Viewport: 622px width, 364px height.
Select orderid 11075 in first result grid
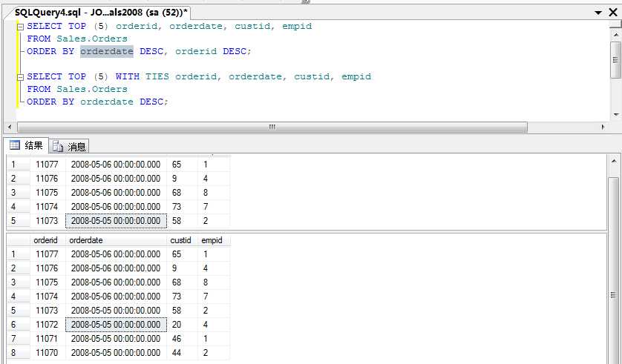[48, 193]
